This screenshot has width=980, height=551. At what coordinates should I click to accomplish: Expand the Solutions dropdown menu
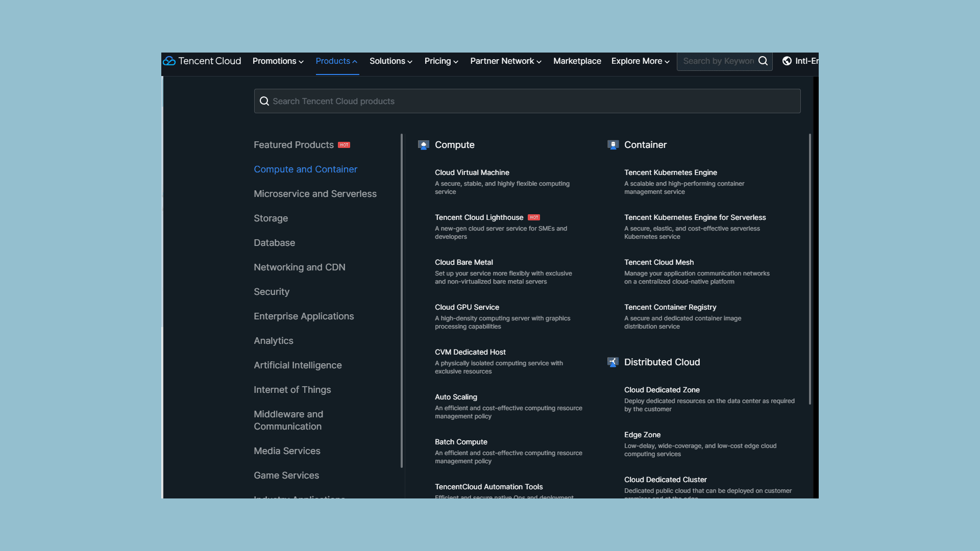[x=390, y=61]
